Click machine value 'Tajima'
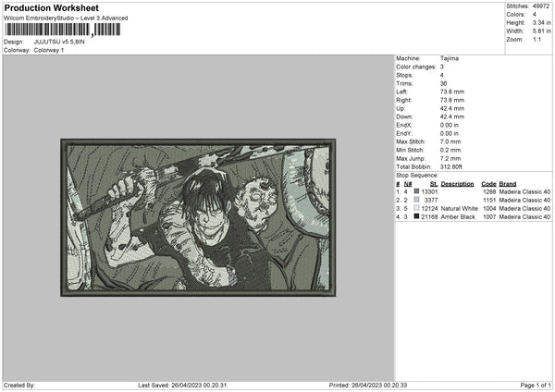 click(x=450, y=58)
